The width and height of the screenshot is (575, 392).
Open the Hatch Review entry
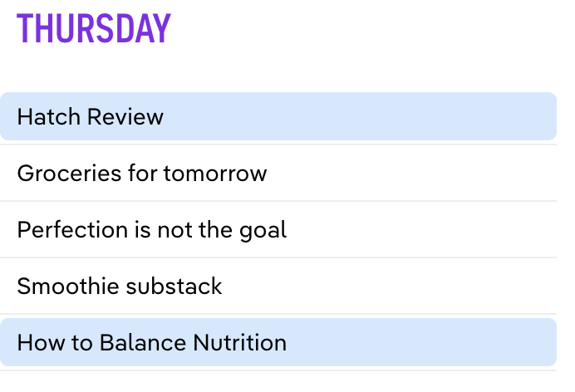(91, 116)
